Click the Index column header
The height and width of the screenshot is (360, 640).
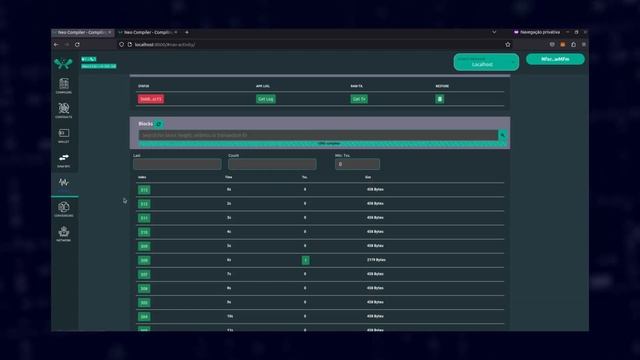[142, 177]
